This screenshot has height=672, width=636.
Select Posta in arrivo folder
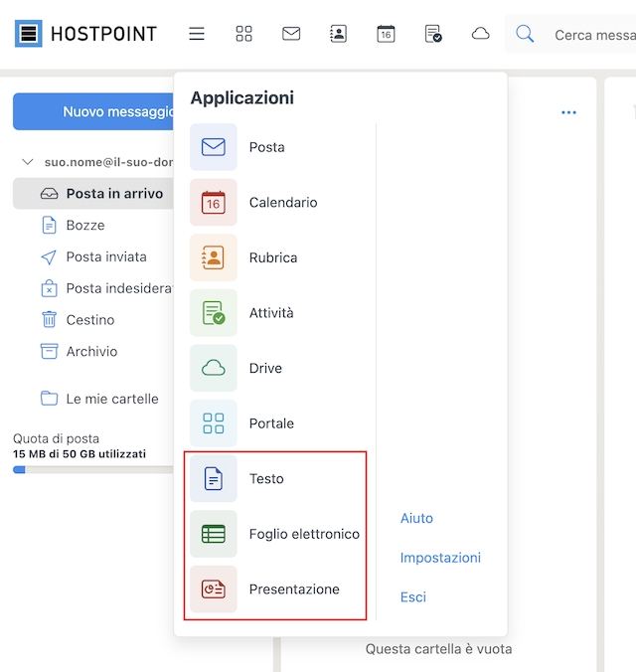tap(93, 194)
